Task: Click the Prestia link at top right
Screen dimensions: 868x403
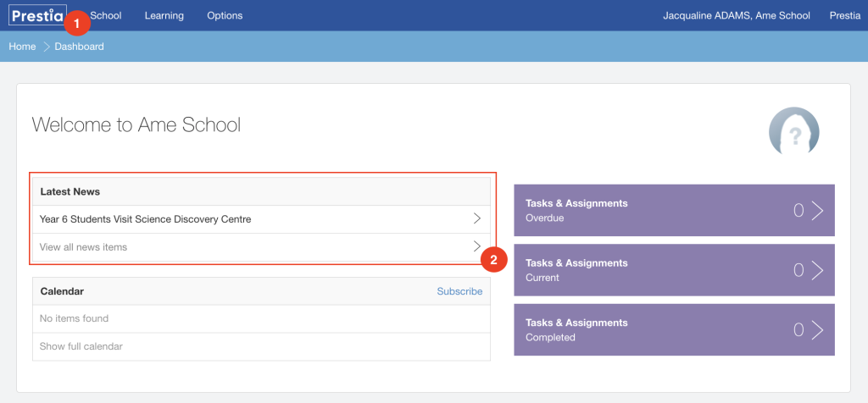Action: coord(845,15)
